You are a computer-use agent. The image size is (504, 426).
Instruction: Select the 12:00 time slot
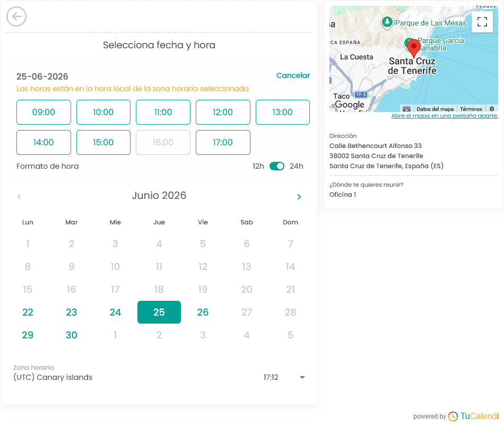point(223,112)
